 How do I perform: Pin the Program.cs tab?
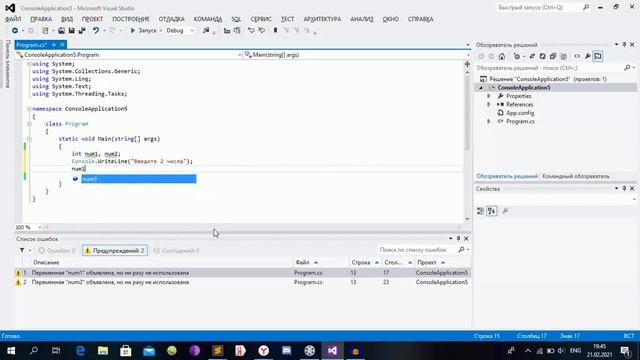pyautogui.click(x=53, y=45)
